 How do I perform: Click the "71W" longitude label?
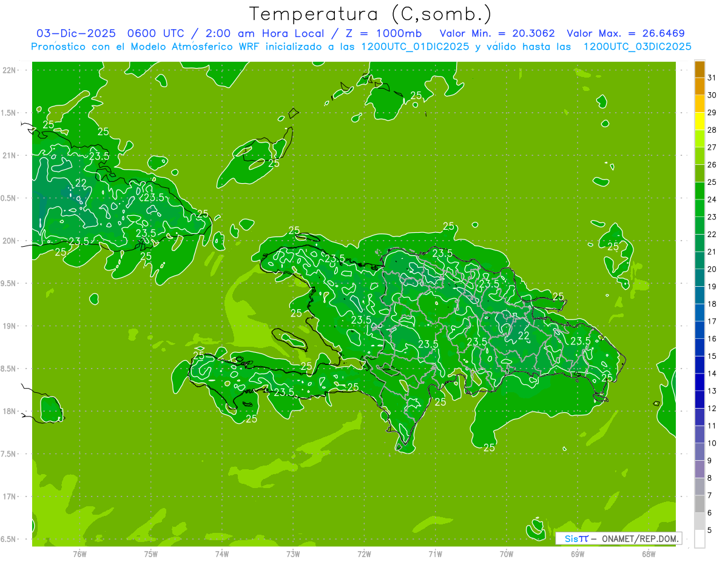click(435, 554)
